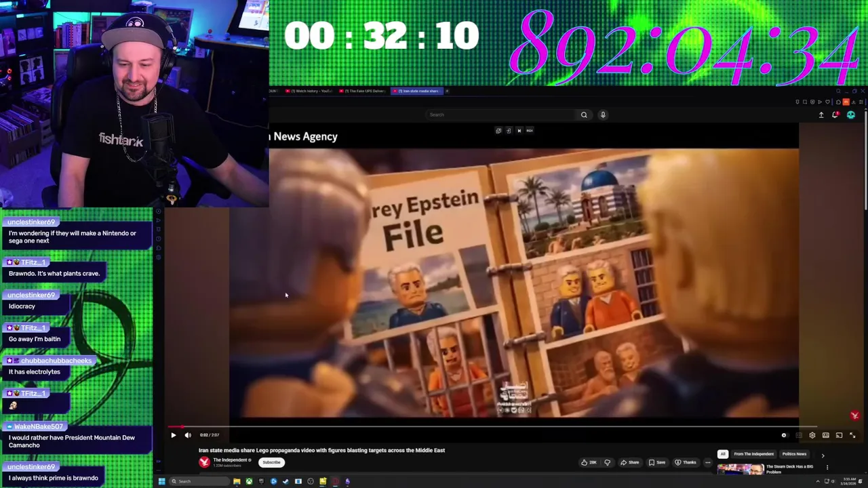Select the All filter chip
Screen dimensions: 868x488
pyautogui.click(x=723, y=454)
